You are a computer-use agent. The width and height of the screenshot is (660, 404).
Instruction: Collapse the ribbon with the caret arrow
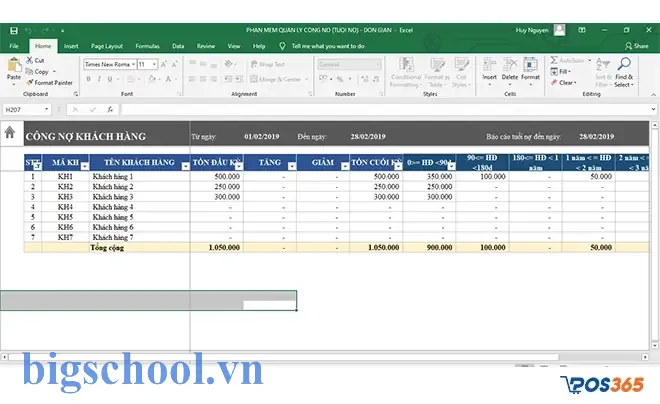point(653,95)
